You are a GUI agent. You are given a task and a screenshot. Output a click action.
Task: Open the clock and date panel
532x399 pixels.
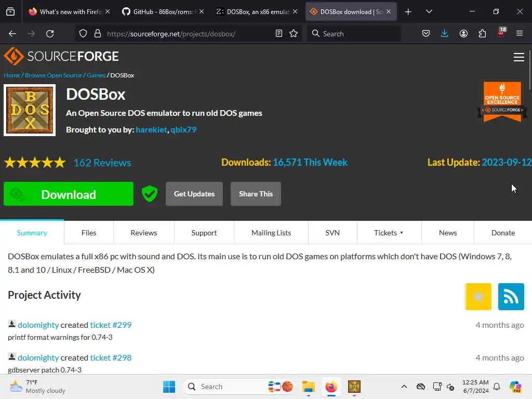click(476, 387)
